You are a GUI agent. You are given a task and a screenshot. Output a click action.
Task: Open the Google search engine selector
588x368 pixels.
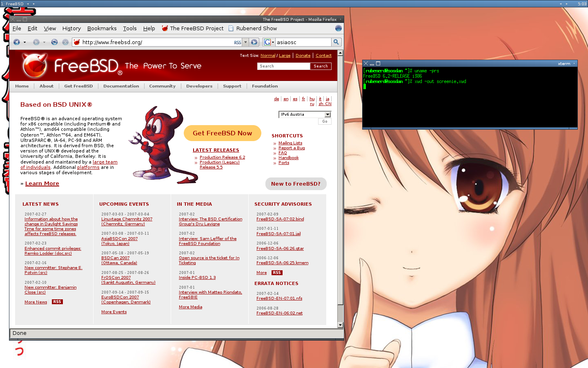tap(269, 42)
